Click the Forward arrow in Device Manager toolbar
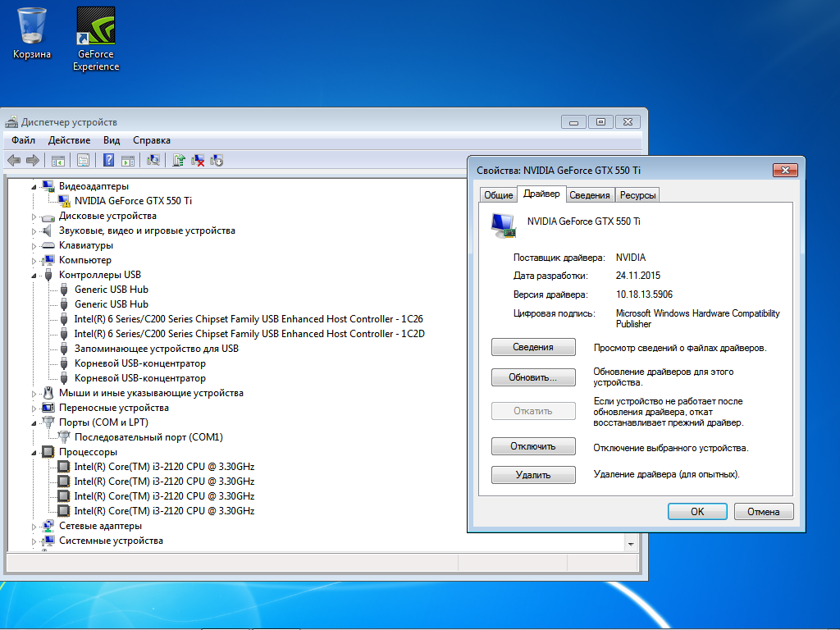840x630 pixels. coord(33,160)
